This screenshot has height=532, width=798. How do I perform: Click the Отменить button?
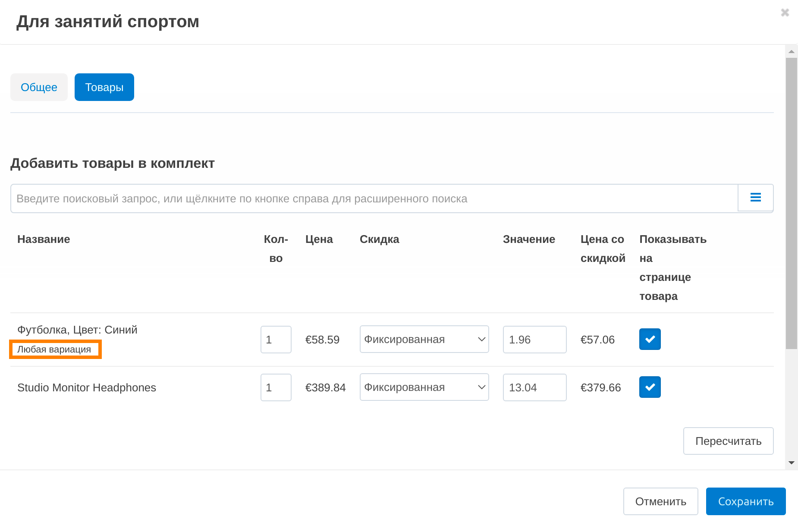(x=660, y=501)
